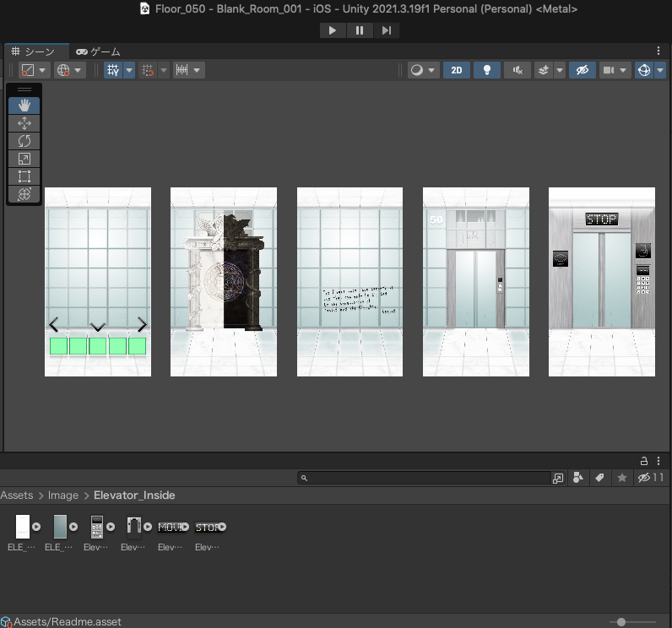The image size is (672, 628).
Task: Navigate to the Image folder breadcrumb
Action: tap(63, 495)
